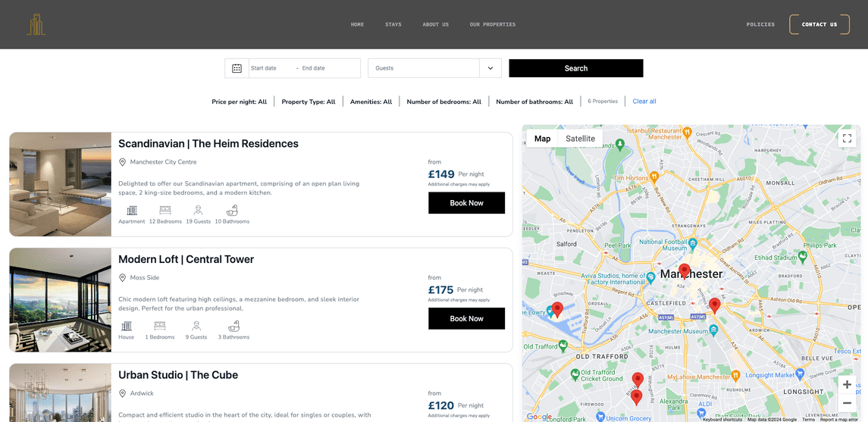Open Modern Loft | Central Tower title

tap(186, 259)
